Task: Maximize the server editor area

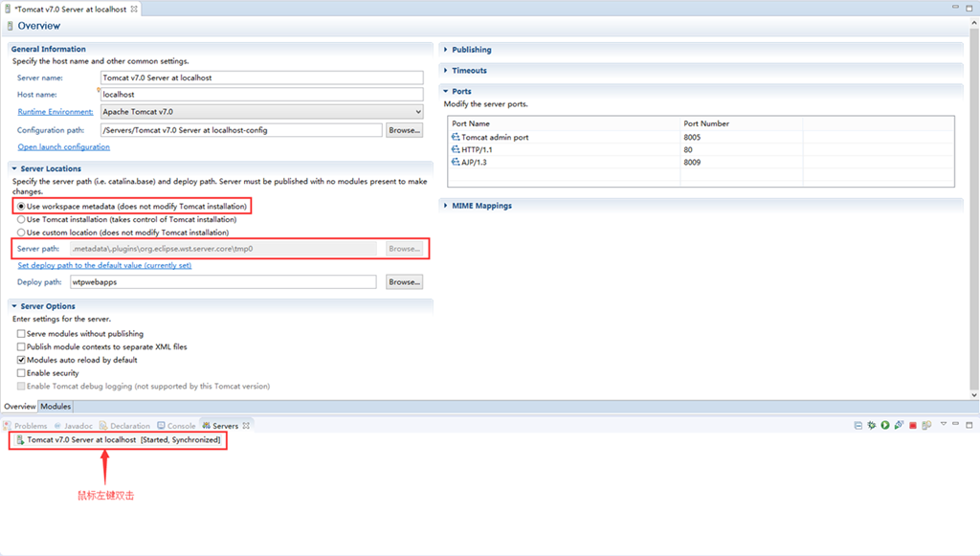Action: pyautogui.click(x=969, y=8)
